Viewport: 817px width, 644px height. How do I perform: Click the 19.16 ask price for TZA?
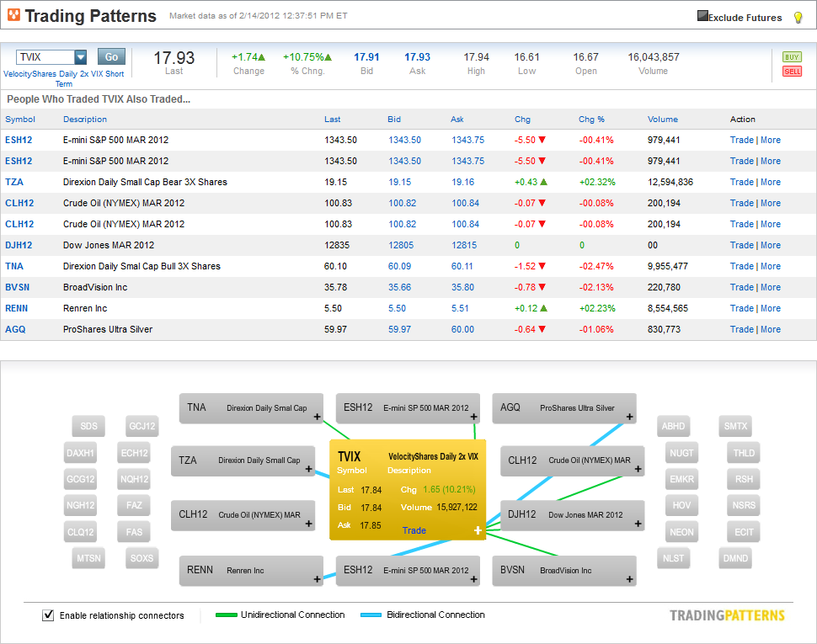point(462,182)
